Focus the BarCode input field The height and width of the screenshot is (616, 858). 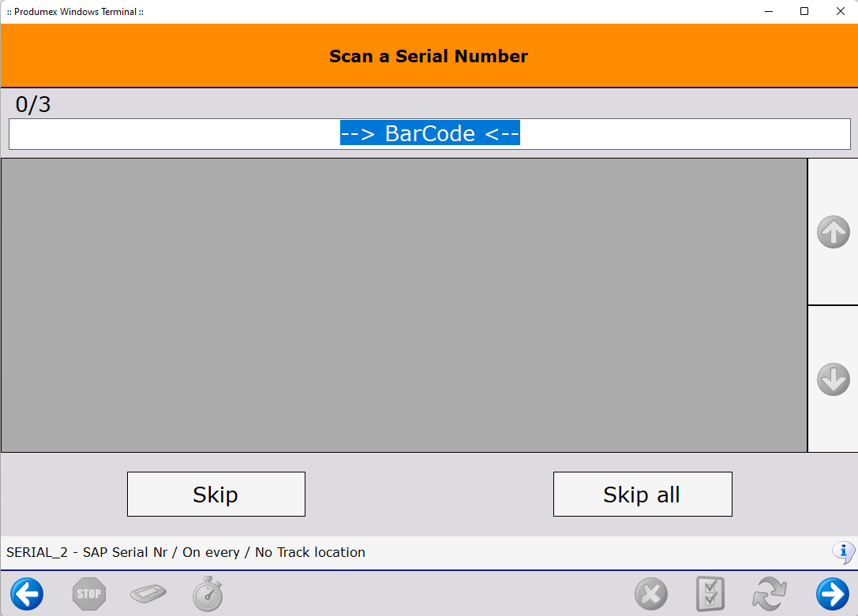pos(429,134)
